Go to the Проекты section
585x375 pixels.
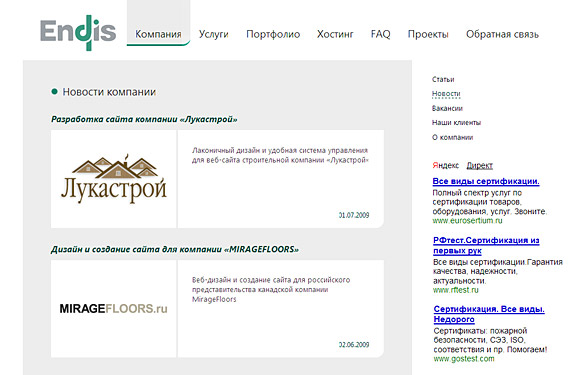coord(428,34)
